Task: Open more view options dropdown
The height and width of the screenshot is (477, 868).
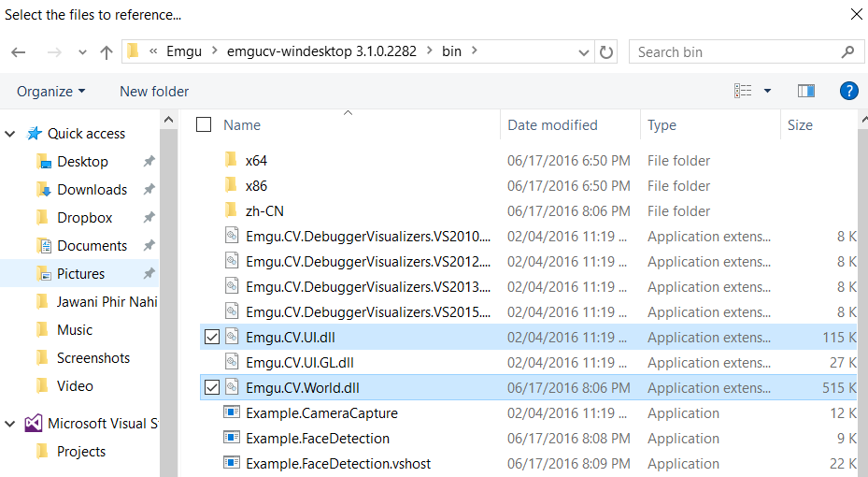Action: coord(767,91)
